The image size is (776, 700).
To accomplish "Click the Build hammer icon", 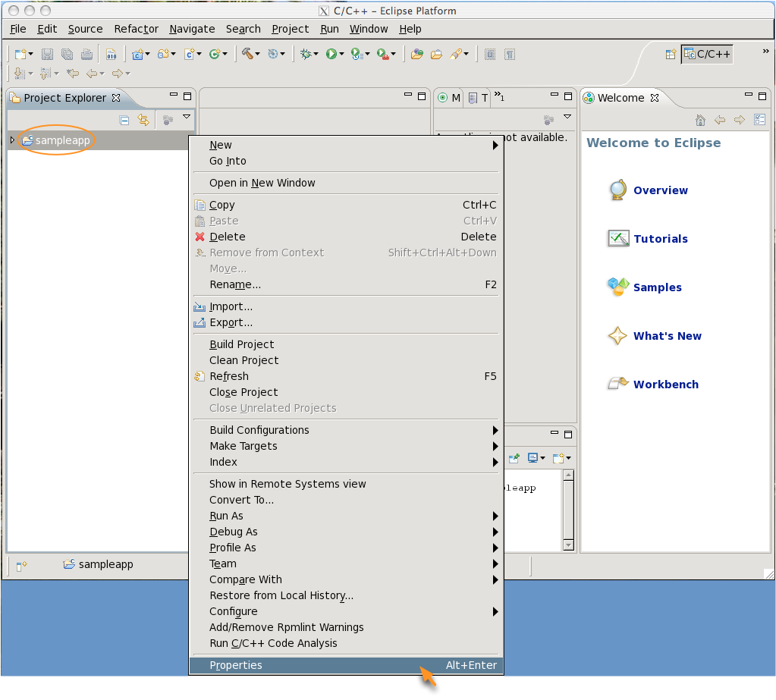I will [247, 53].
